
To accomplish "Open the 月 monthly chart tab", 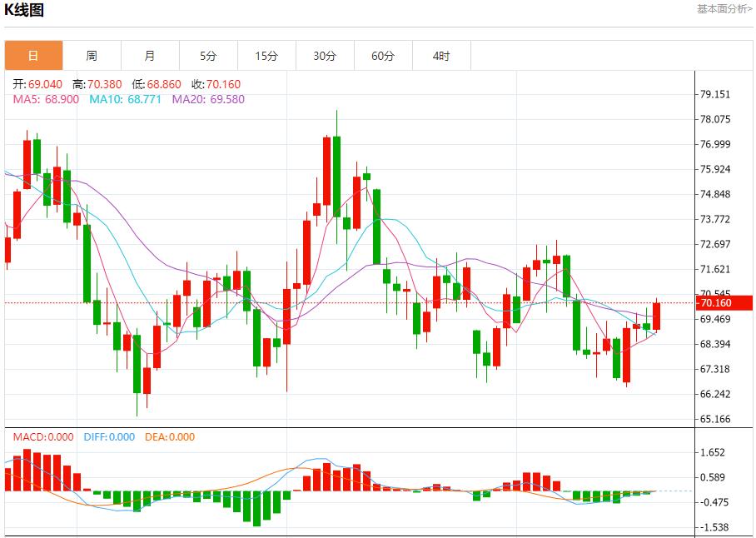I will tap(150, 56).
